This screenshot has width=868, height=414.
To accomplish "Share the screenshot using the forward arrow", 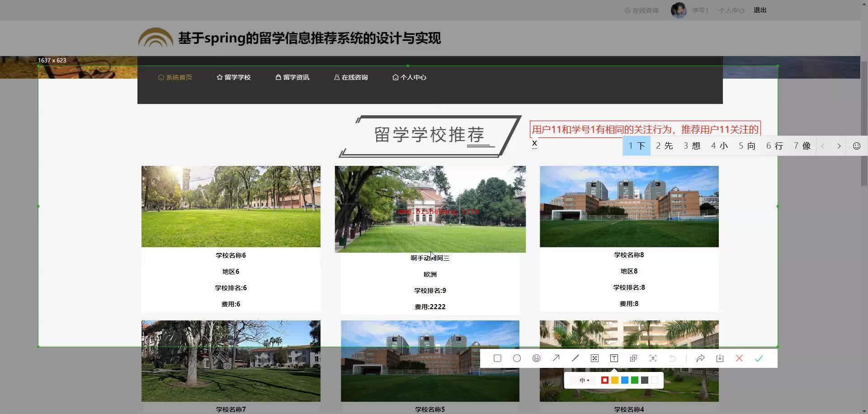I will (x=700, y=358).
